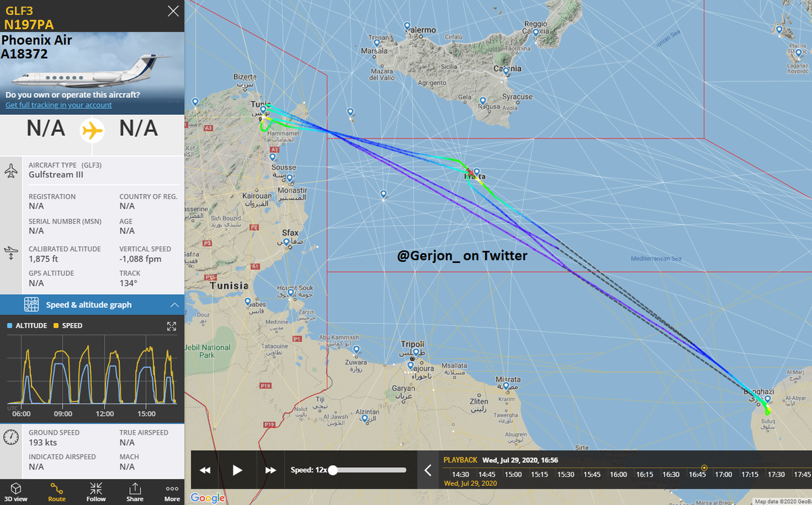The image size is (812, 505).
Task: Share this flight
Action: [x=135, y=491]
